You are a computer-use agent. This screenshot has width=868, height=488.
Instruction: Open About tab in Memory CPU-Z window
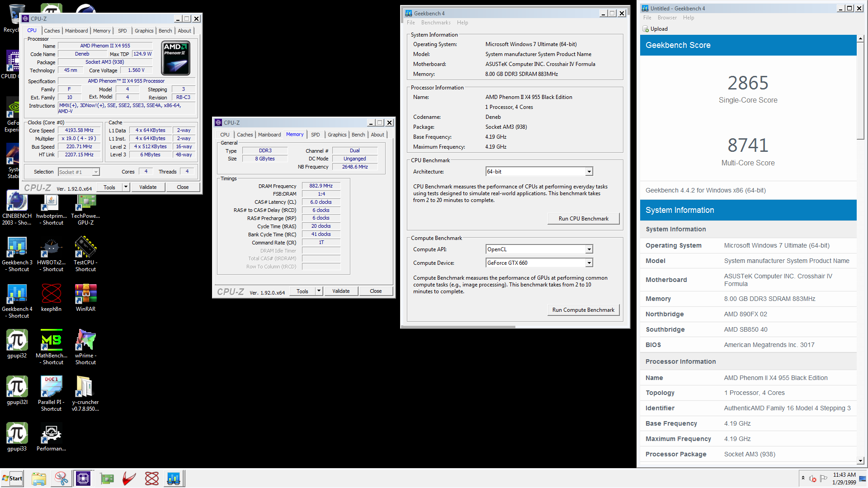pos(377,135)
